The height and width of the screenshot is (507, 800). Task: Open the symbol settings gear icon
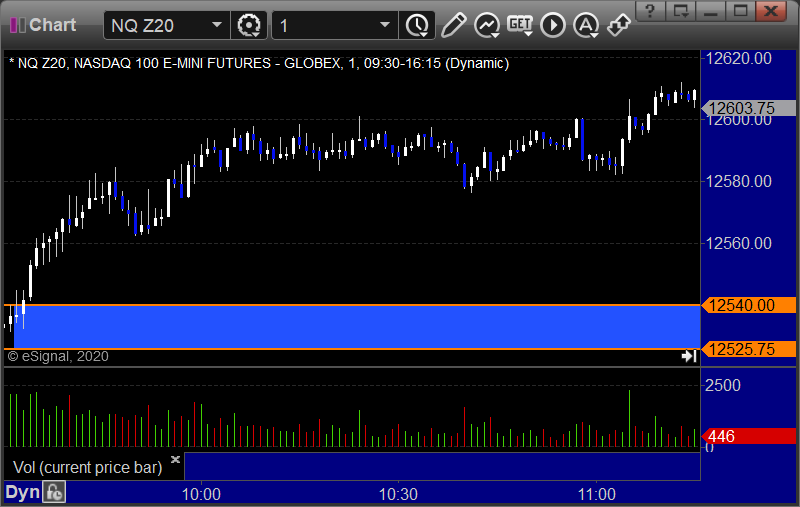(249, 25)
